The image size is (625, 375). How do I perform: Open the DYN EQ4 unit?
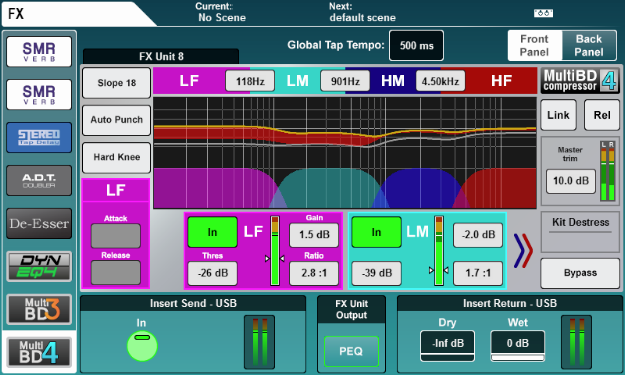click(x=39, y=266)
